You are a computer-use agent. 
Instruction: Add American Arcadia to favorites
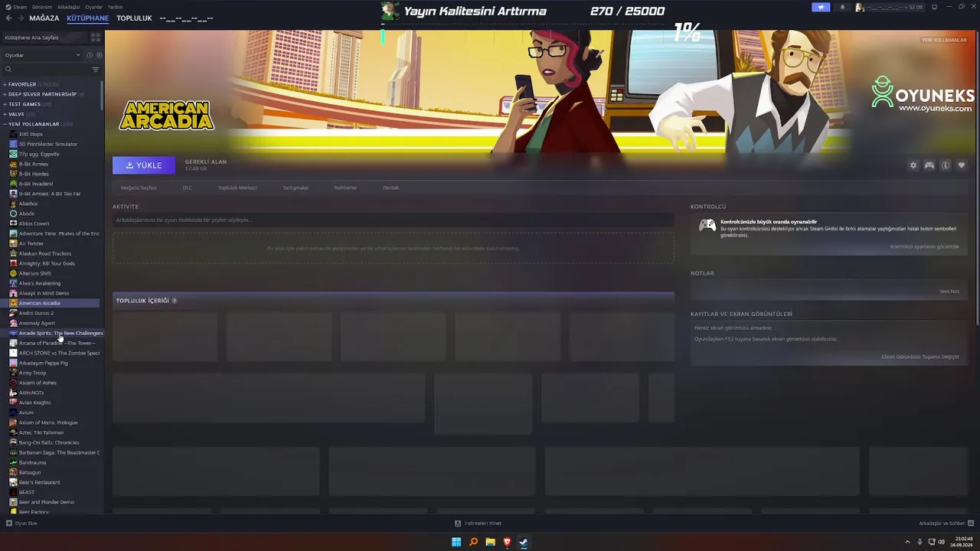[x=962, y=165]
